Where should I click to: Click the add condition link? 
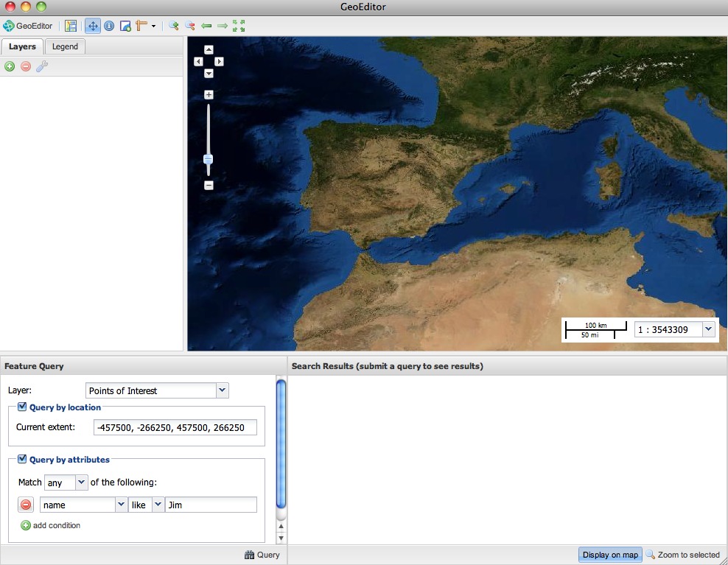(50, 525)
